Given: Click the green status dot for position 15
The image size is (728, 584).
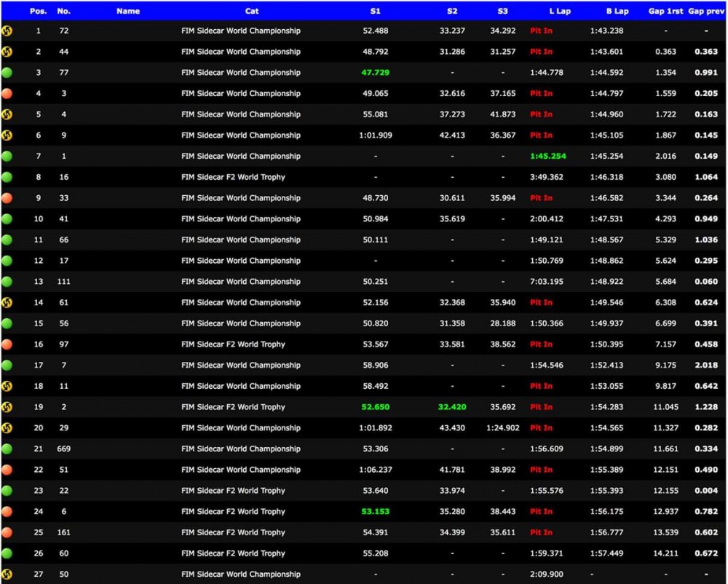Looking at the screenshot, I should pyautogui.click(x=7, y=323).
